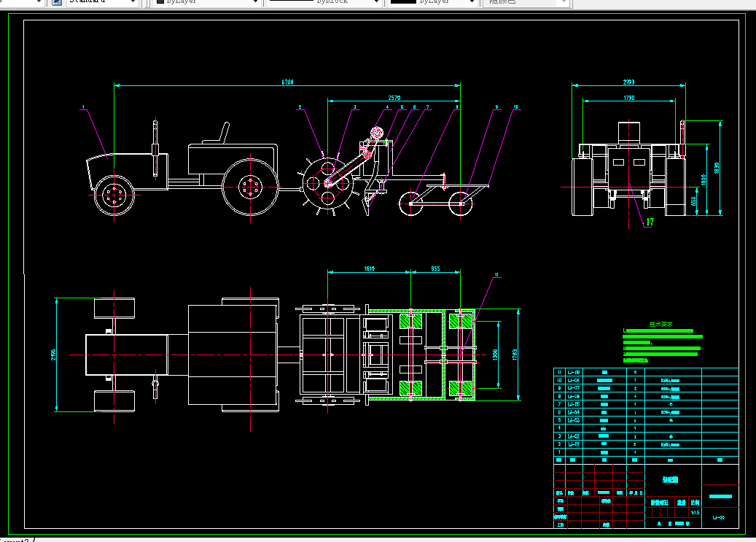This screenshot has width=756, height=542.
Task: Select part callout 11 in plan view
Action: click(496, 274)
